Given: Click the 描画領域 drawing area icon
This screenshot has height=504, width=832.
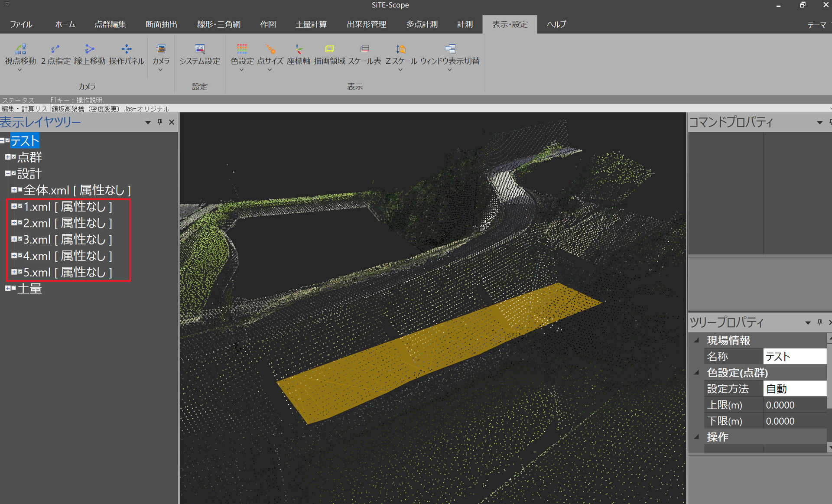Looking at the screenshot, I should pos(329,49).
